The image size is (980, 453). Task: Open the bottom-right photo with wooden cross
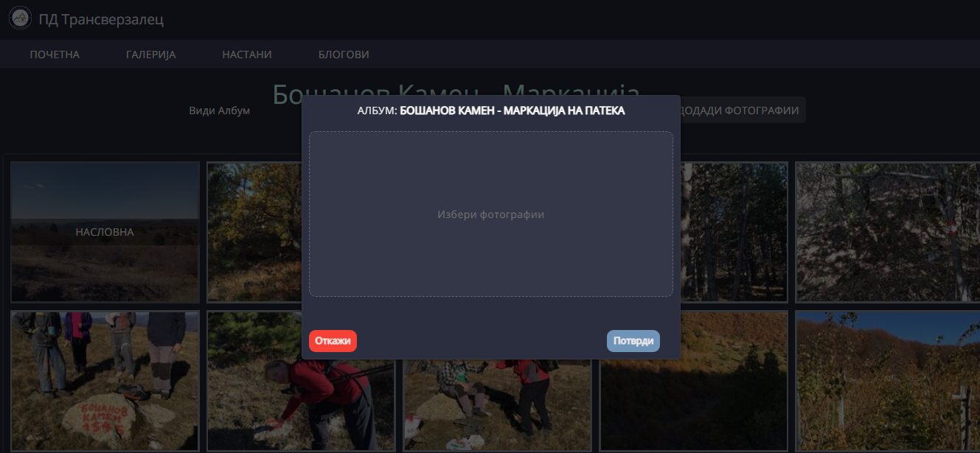point(887,381)
